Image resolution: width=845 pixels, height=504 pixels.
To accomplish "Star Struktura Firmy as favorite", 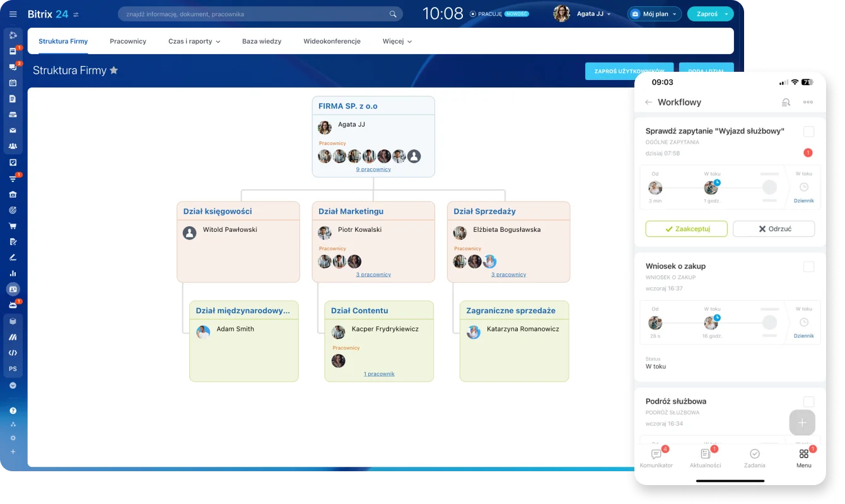I will (x=114, y=71).
